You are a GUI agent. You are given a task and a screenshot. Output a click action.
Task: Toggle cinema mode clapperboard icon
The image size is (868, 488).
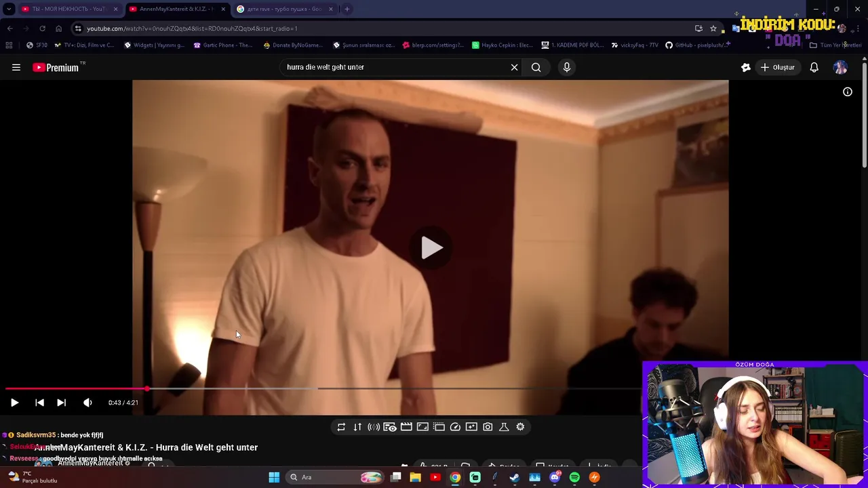tap(406, 427)
